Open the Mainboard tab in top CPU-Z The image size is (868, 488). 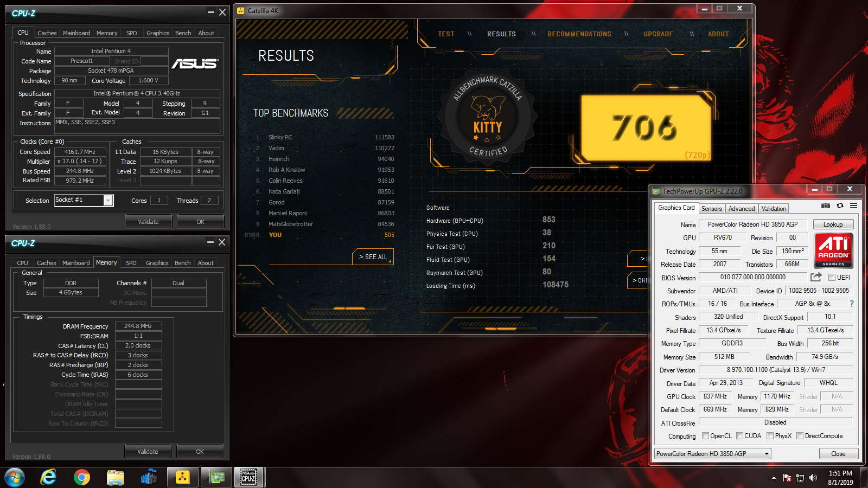pyautogui.click(x=76, y=33)
